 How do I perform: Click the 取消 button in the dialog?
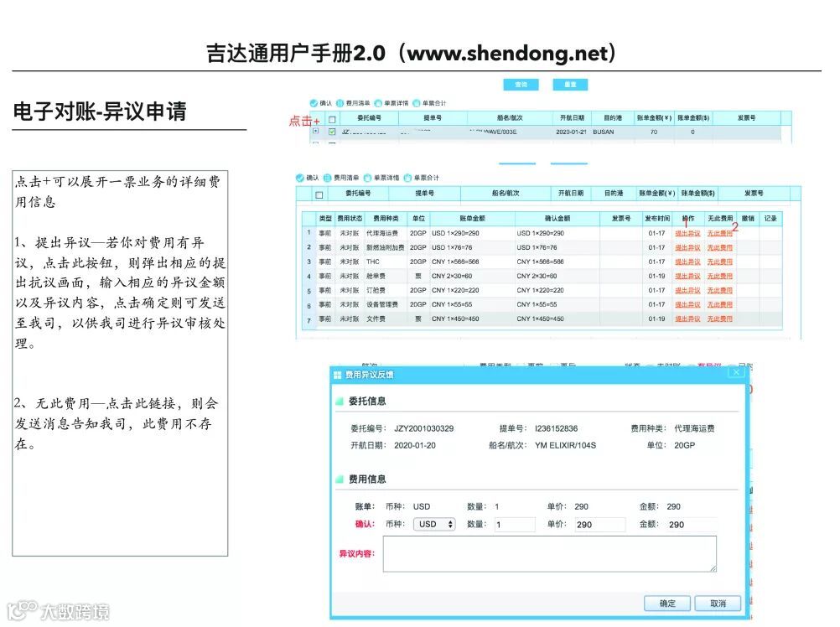[718, 604]
